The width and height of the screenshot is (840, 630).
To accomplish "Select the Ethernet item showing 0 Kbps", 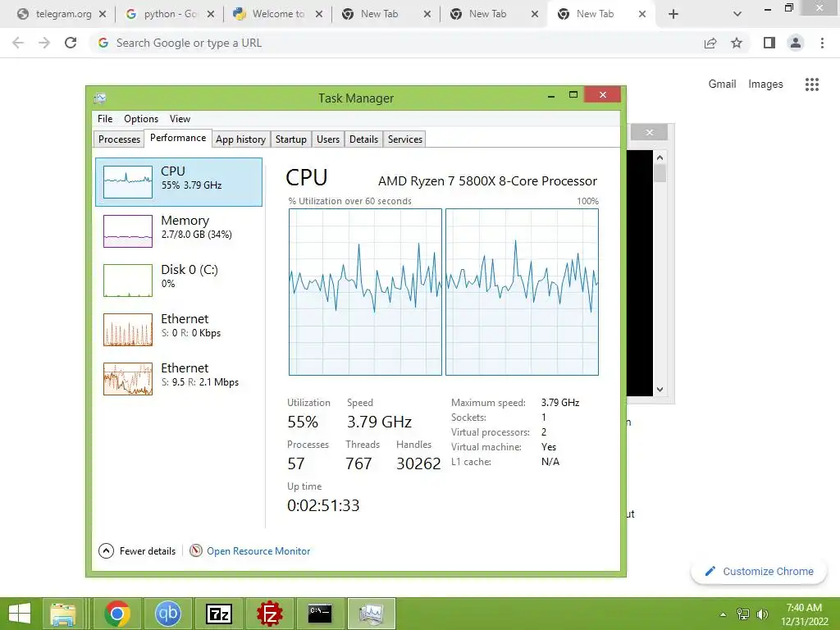I will 178,330.
